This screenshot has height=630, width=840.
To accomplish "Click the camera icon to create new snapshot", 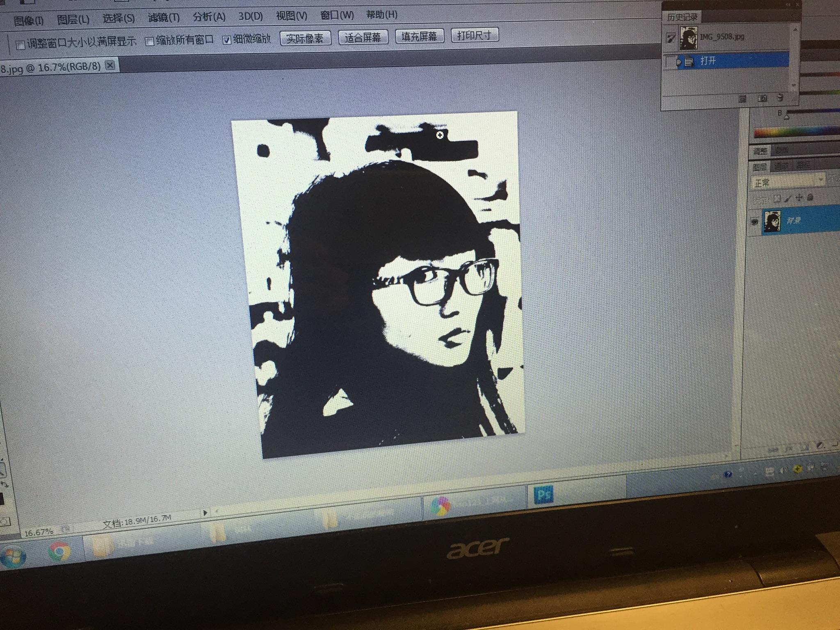I will point(762,98).
